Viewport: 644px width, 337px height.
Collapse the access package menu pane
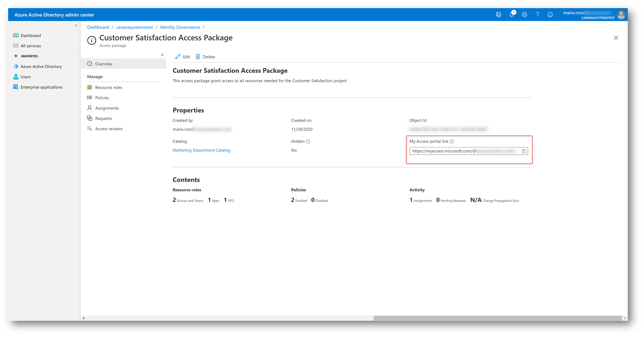(162, 55)
